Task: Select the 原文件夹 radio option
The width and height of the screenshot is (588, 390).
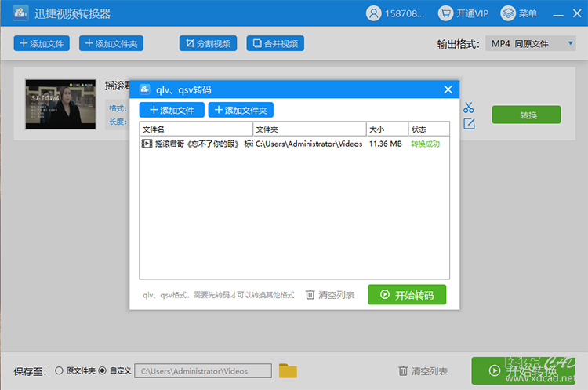Action: (x=75, y=371)
